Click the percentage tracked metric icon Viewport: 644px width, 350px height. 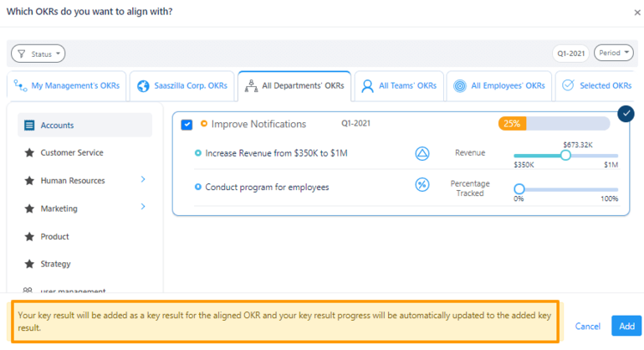(x=422, y=184)
